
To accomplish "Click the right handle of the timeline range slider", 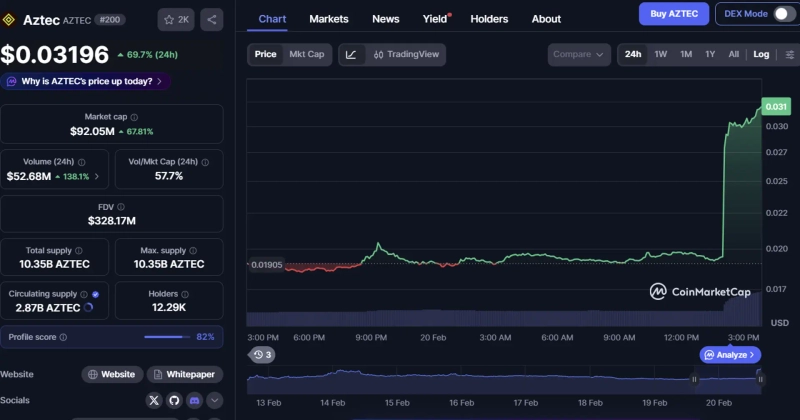I will (759, 378).
